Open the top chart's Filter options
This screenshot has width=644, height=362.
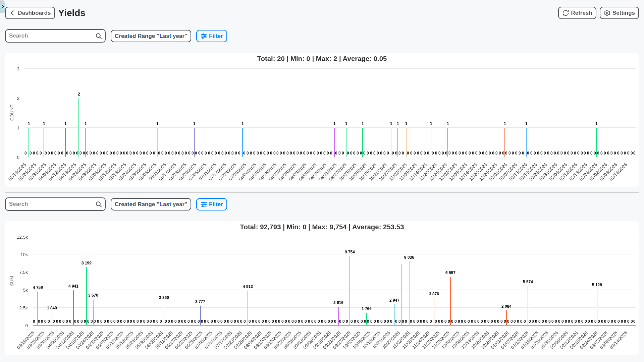(x=211, y=36)
